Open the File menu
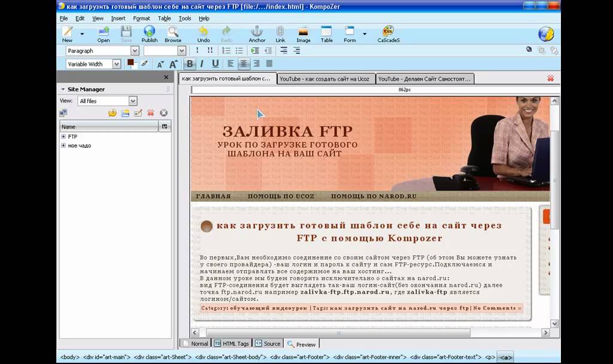The width and height of the screenshot is (613, 364). pos(63,19)
